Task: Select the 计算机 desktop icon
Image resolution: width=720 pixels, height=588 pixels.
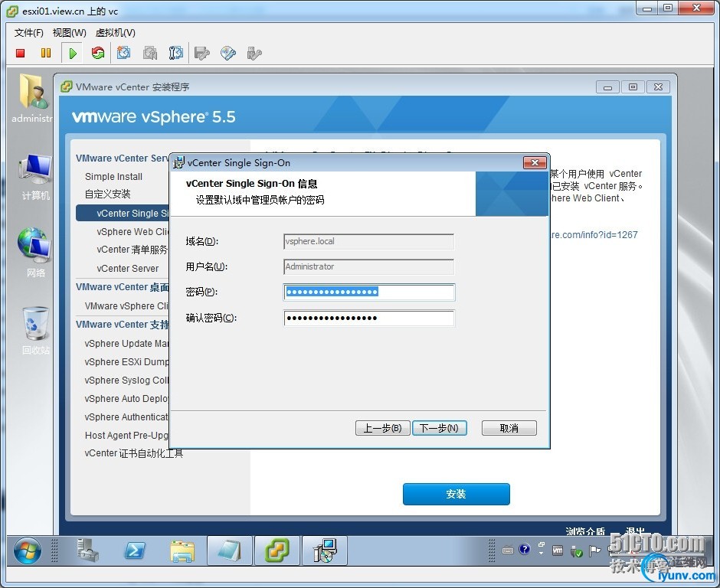Action: 36,177
